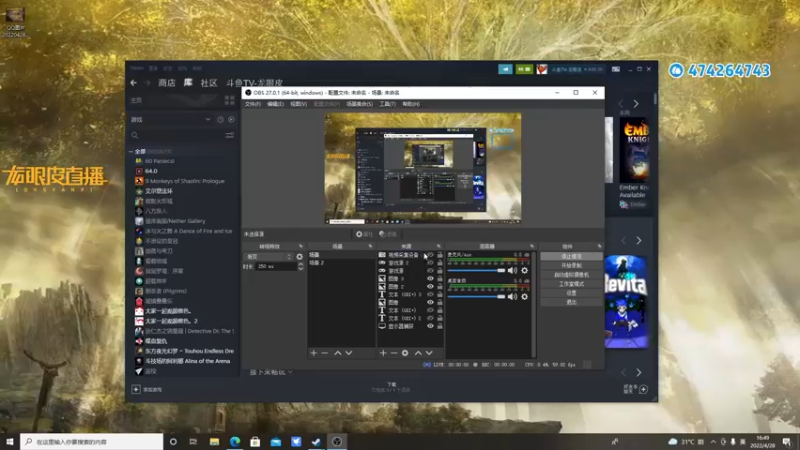Enable 工作室模式 studio mode
Screen dimensions: 800x450
(x=571, y=284)
